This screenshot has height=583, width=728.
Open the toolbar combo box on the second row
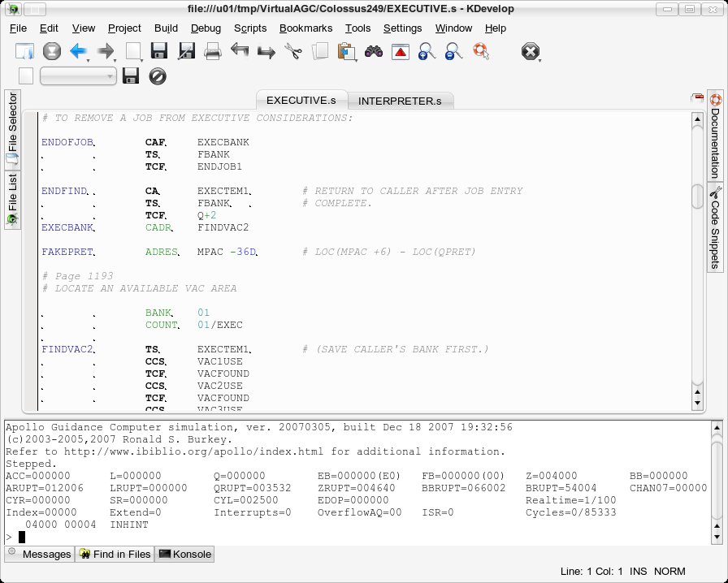[78, 76]
